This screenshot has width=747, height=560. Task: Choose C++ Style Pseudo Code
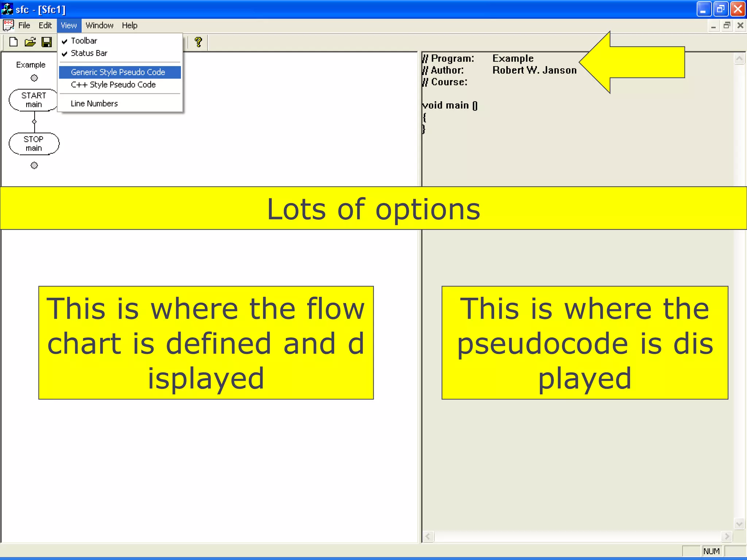120,85
